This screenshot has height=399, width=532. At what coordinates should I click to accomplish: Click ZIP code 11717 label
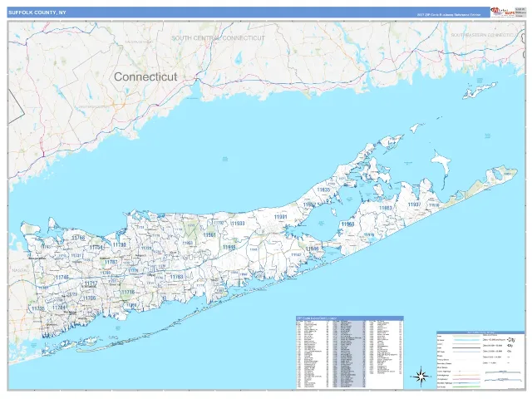coord(91,283)
